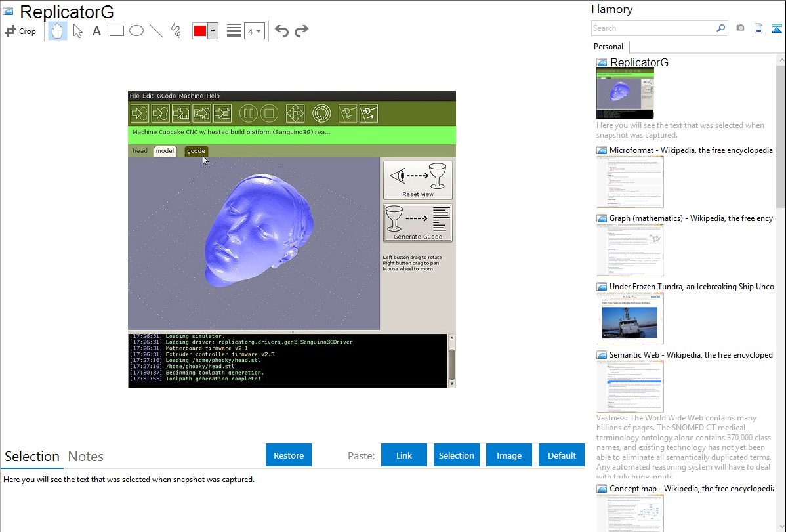Click the circular reset machine icon
The width and height of the screenshot is (786, 532).
click(321, 113)
